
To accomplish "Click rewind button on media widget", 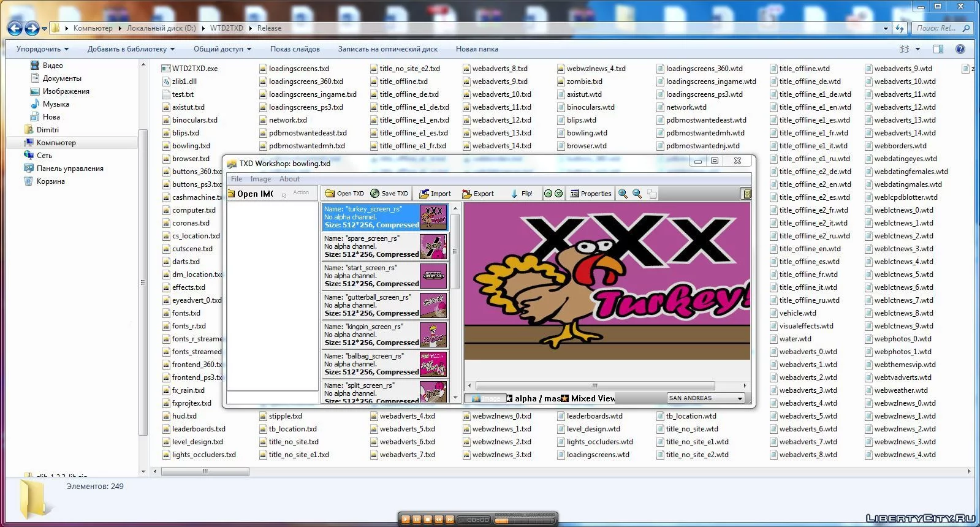I will (439, 520).
